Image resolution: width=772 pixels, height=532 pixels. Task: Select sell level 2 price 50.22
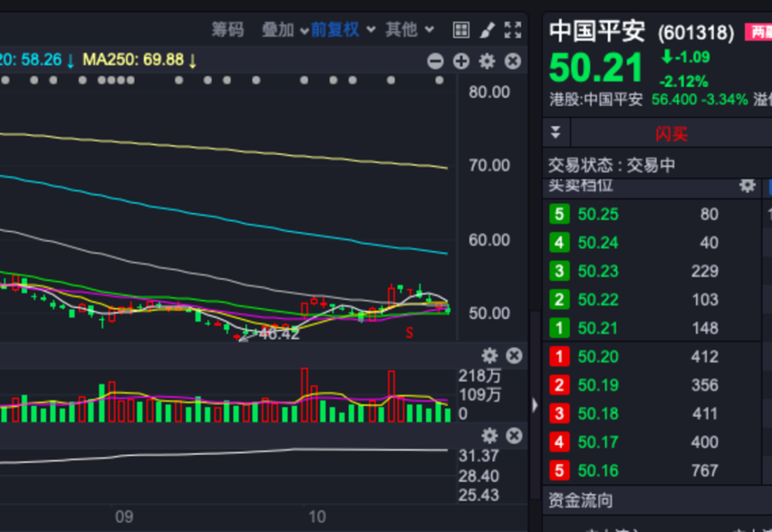point(598,300)
